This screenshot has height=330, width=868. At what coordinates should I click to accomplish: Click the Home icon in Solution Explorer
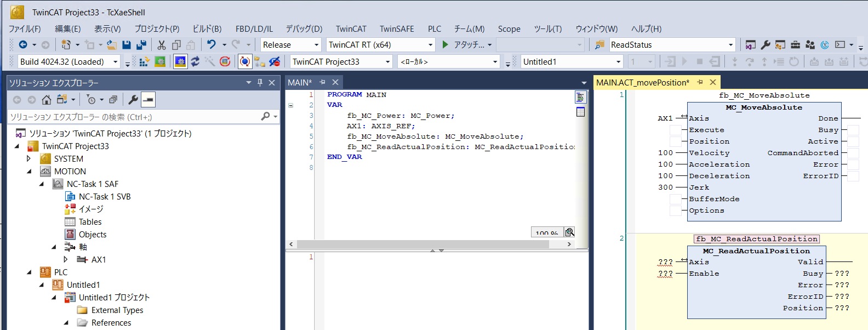click(47, 100)
